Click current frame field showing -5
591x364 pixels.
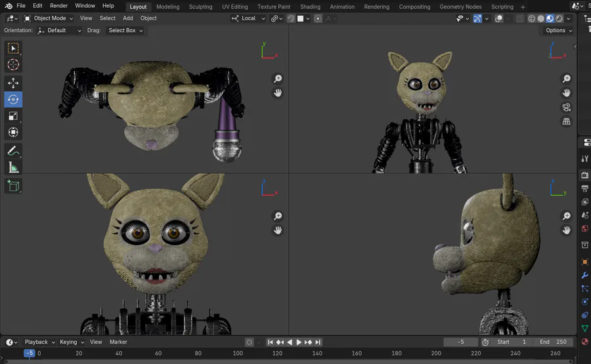(x=460, y=342)
